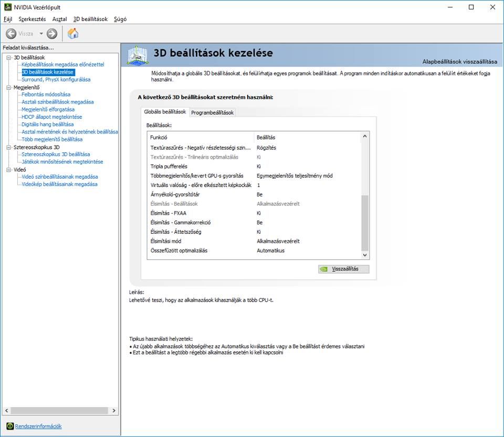This screenshot has height=437, width=504.
Task: Open the Fájl menu
Action: tap(8, 19)
